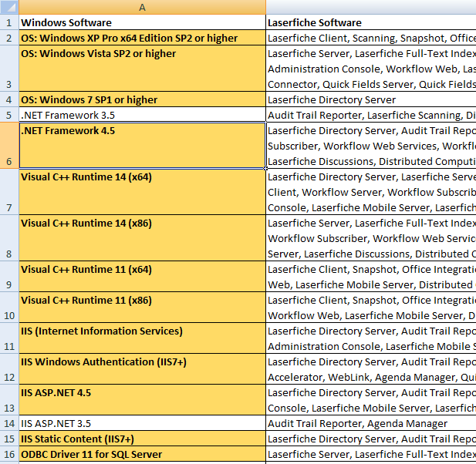Select column B cell beside .NET Framework 4.5
Image resolution: width=476 pixels, height=464 pixels.
click(371, 146)
